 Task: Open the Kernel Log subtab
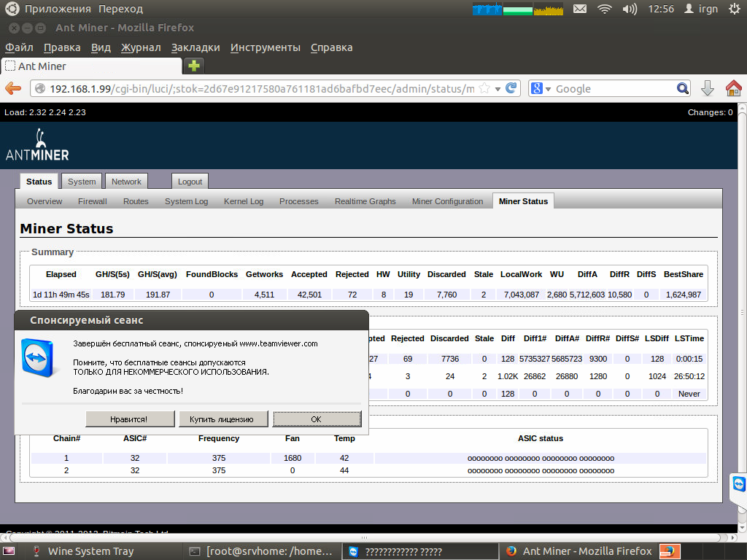pos(244,201)
